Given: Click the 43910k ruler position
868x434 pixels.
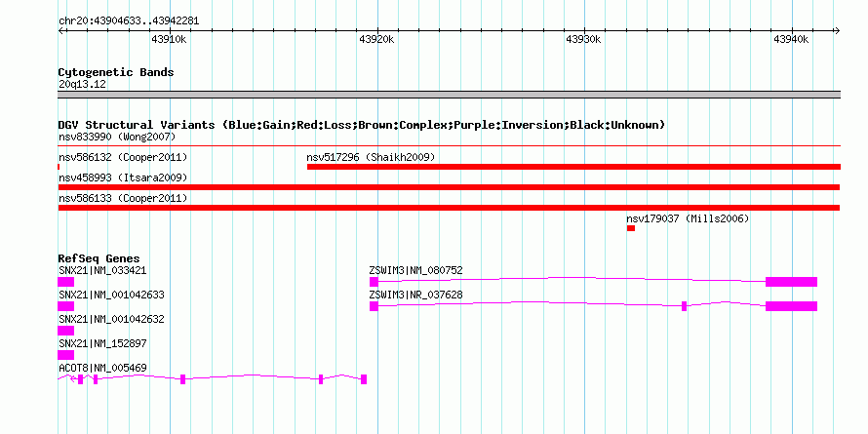Looking at the screenshot, I should click(x=169, y=39).
